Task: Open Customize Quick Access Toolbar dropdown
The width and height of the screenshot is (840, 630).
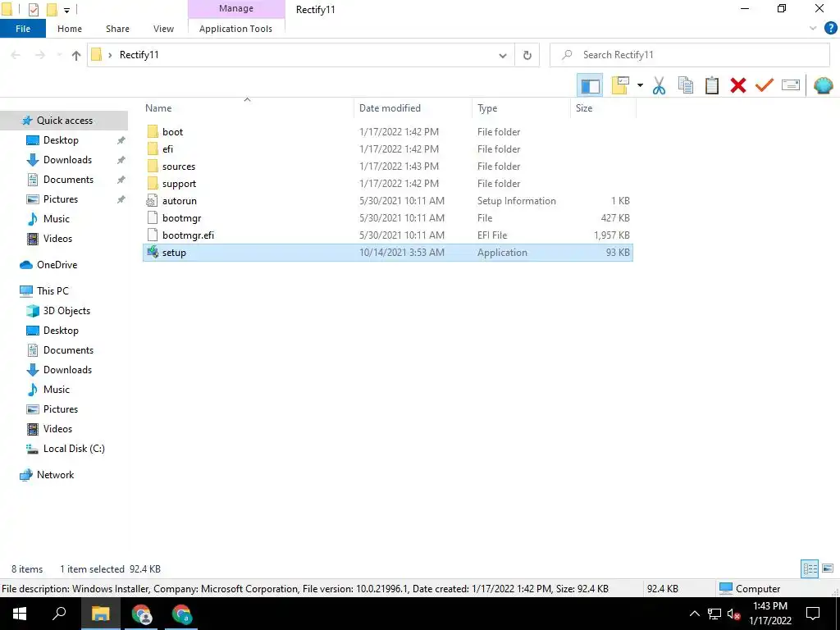Action: (66, 10)
